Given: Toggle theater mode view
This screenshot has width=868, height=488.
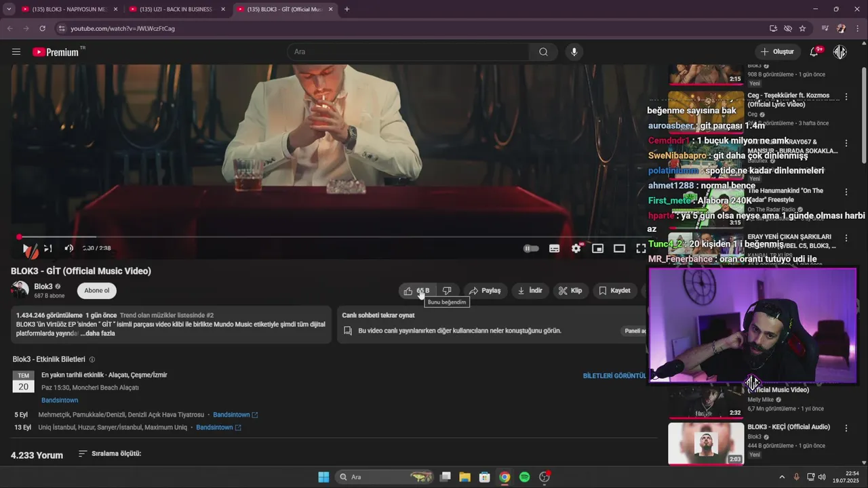Looking at the screenshot, I should 619,249.
